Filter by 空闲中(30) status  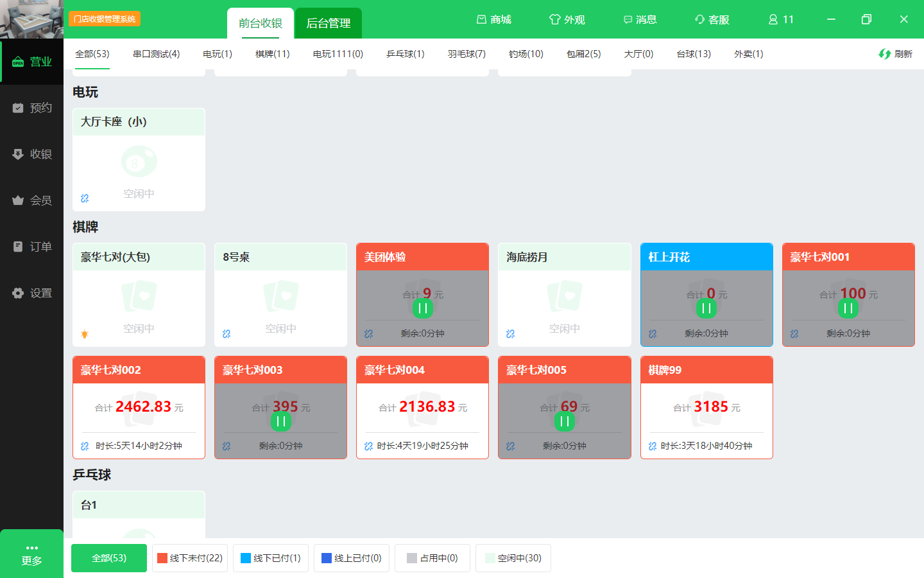coord(513,558)
